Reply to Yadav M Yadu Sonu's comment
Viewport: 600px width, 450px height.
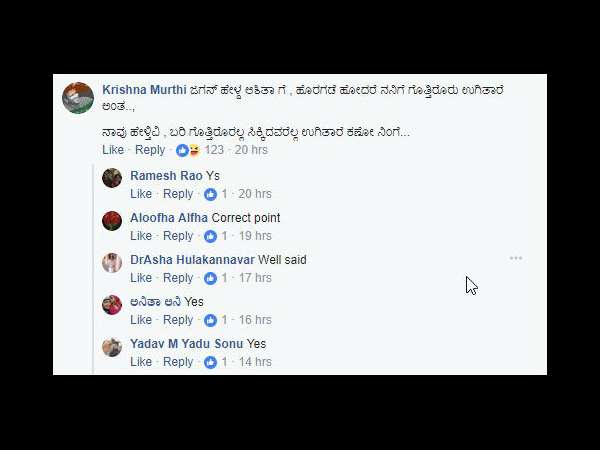[178, 362]
